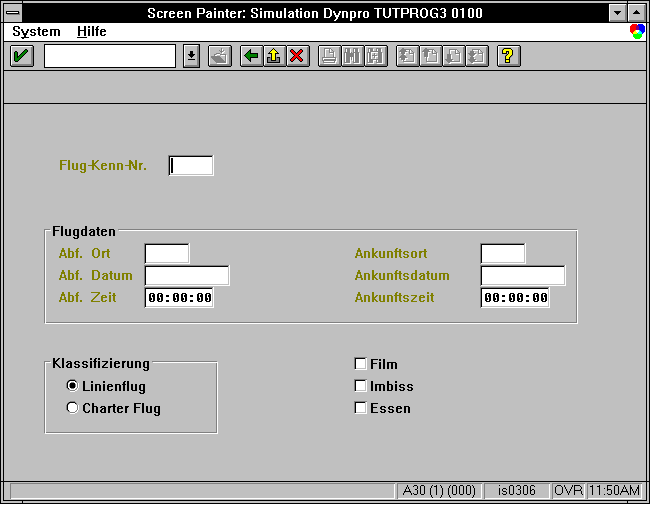Click the Flug-Kenn-Nr. input field
This screenshot has width=652, height=505.
coord(191,166)
